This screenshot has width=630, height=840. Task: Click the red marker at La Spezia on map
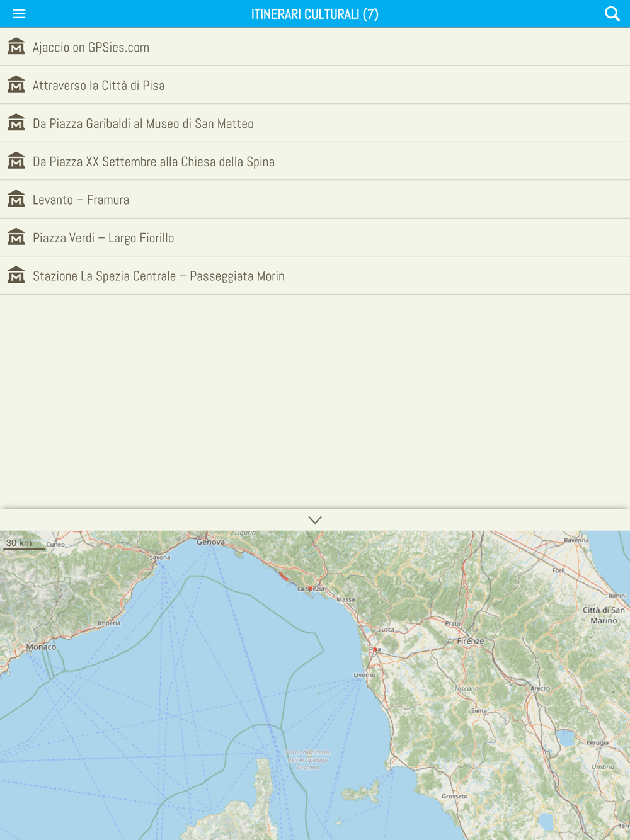pyautogui.click(x=310, y=589)
